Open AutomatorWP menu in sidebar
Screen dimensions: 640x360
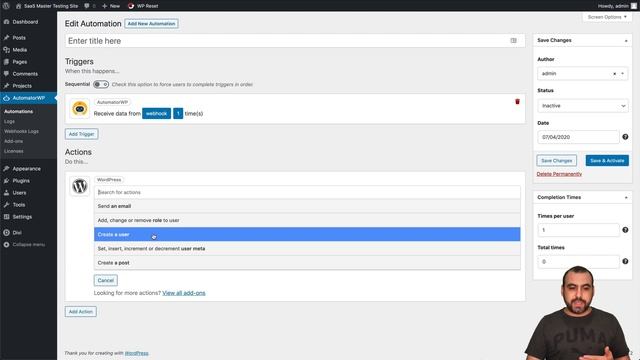pos(28,98)
